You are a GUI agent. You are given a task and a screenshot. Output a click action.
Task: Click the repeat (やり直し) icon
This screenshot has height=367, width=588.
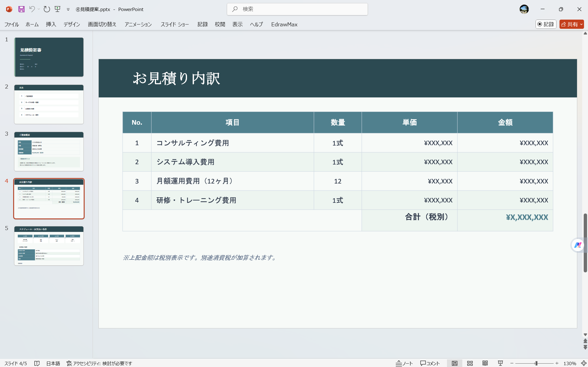click(x=47, y=9)
